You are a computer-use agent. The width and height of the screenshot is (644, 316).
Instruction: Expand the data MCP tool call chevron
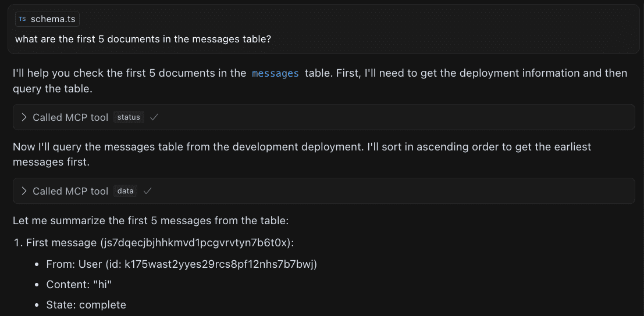tap(24, 191)
